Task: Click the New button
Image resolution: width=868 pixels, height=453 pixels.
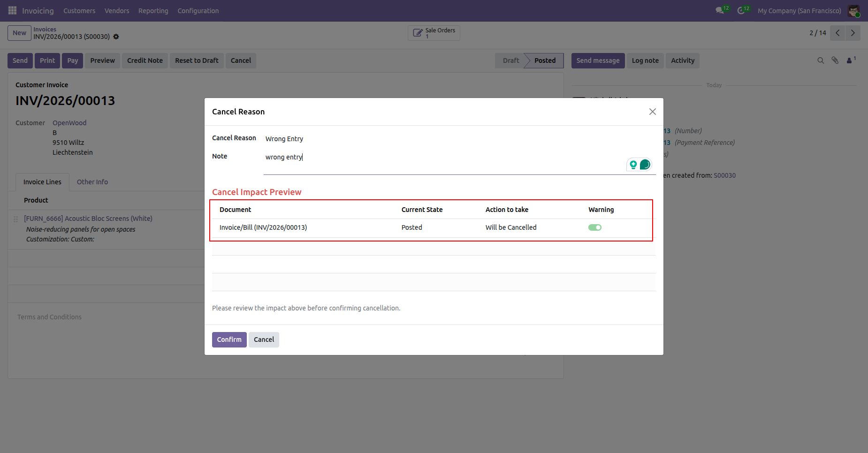Action: click(19, 33)
